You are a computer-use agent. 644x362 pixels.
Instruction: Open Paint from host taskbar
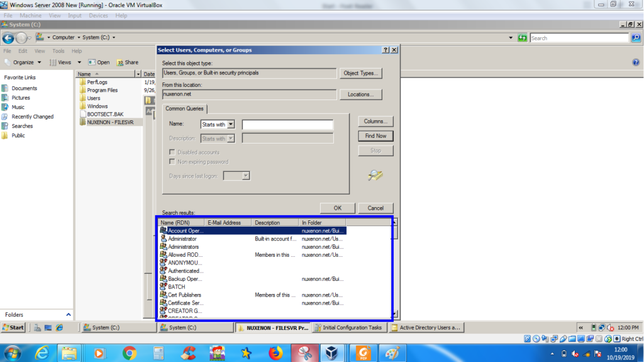pyautogui.click(x=392, y=353)
